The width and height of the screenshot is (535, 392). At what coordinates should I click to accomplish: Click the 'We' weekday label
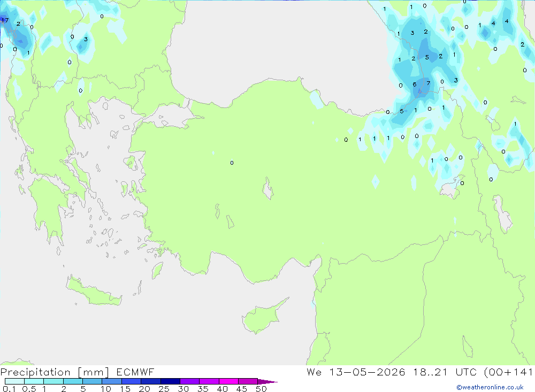coord(314,372)
